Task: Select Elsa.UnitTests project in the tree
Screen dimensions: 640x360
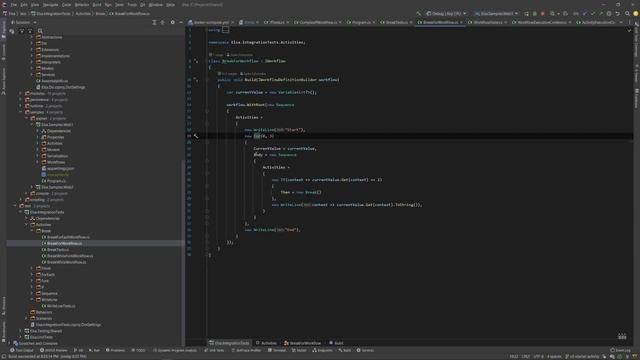Action: point(41,337)
